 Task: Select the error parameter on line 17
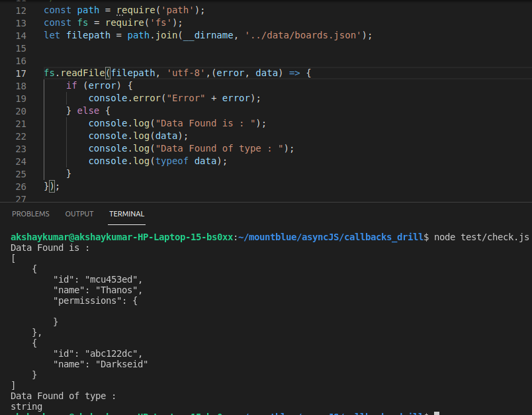(230, 73)
